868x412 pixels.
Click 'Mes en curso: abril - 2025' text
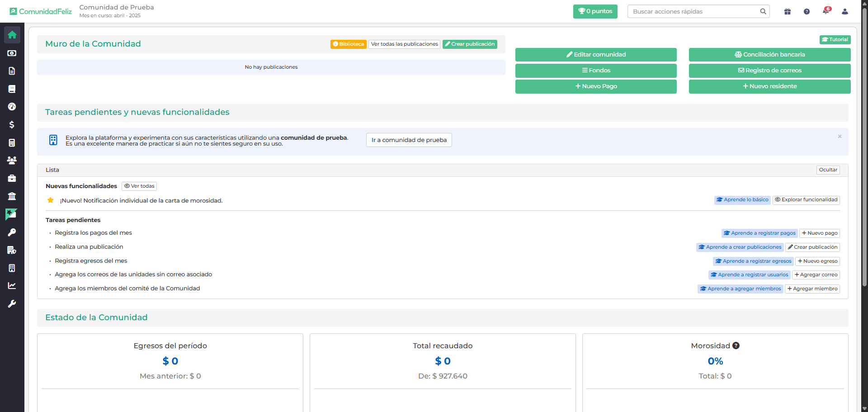110,16
